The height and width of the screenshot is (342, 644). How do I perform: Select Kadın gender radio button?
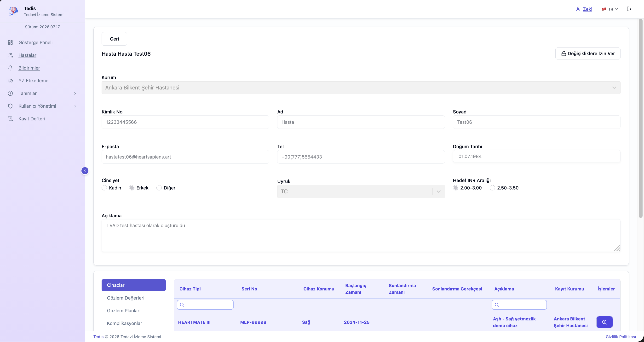coord(104,188)
